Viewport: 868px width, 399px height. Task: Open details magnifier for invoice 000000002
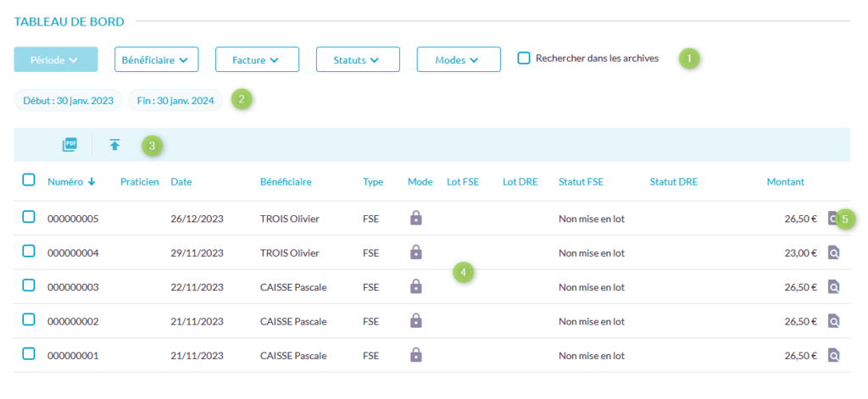click(833, 321)
